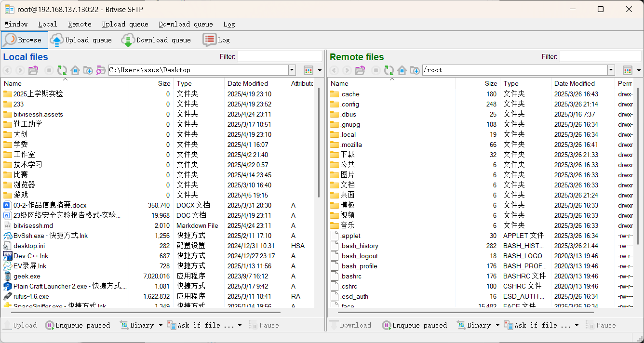The width and height of the screenshot is (644, 343).
Task: Refresh the remote files list
Action: 389,70
